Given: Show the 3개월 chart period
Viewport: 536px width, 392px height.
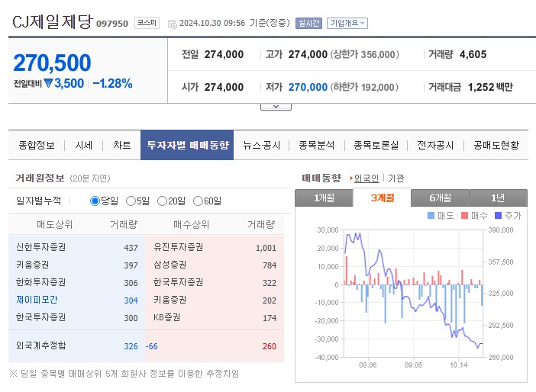Looking at the screenshot, I should click(x=382, y=198).
